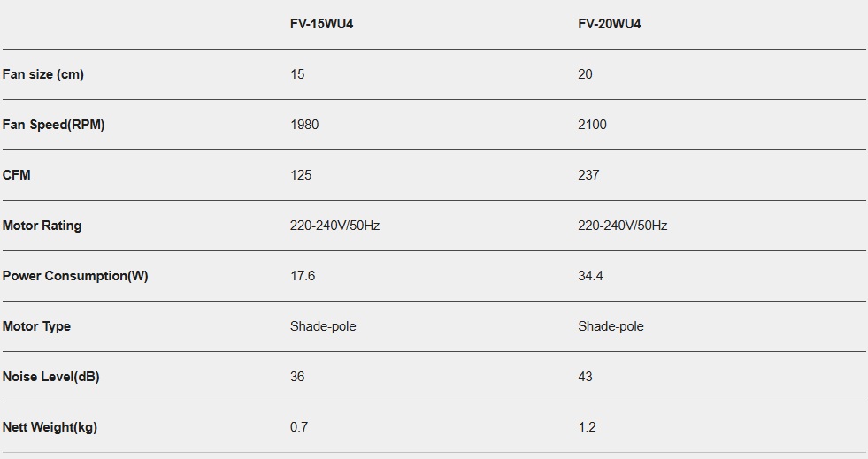Select the 237 CFM value
868x459 pixels.
point(588,175)
